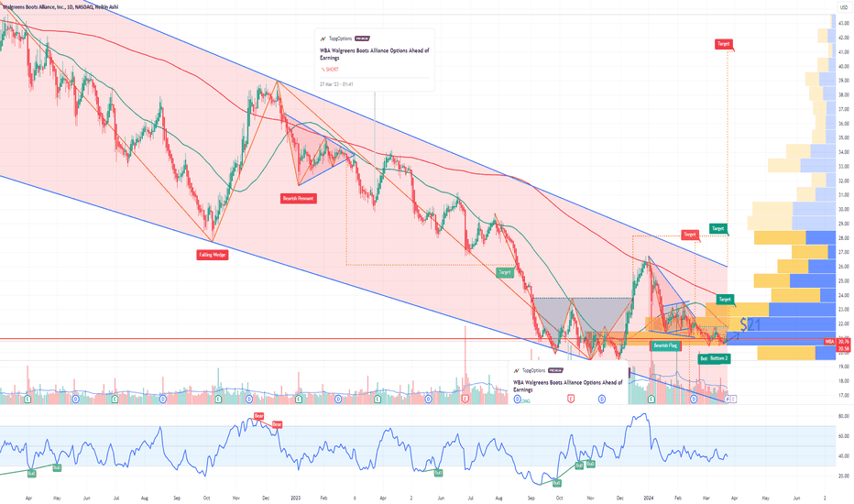Screen dimensions: 854x504
Task: Click the red Target label at the chart top
Action: click(723, 44)
